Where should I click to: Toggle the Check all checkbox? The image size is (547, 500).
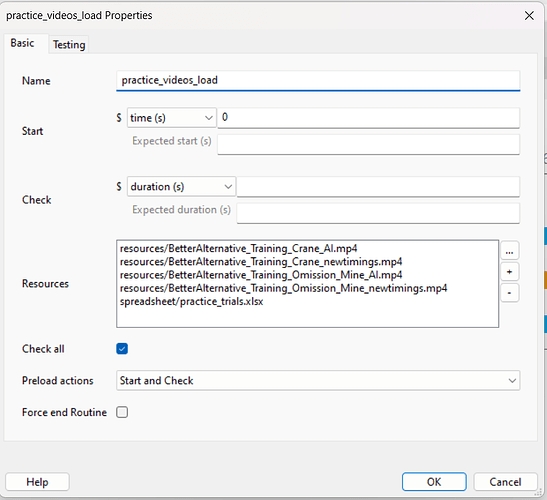click(x=122, y=349)
